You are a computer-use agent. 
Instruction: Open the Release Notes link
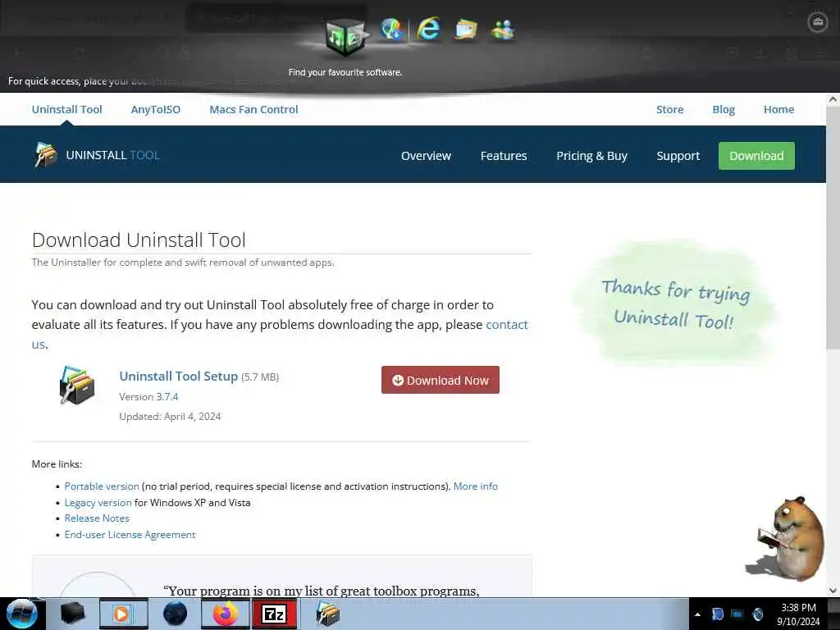pos(97,518)
